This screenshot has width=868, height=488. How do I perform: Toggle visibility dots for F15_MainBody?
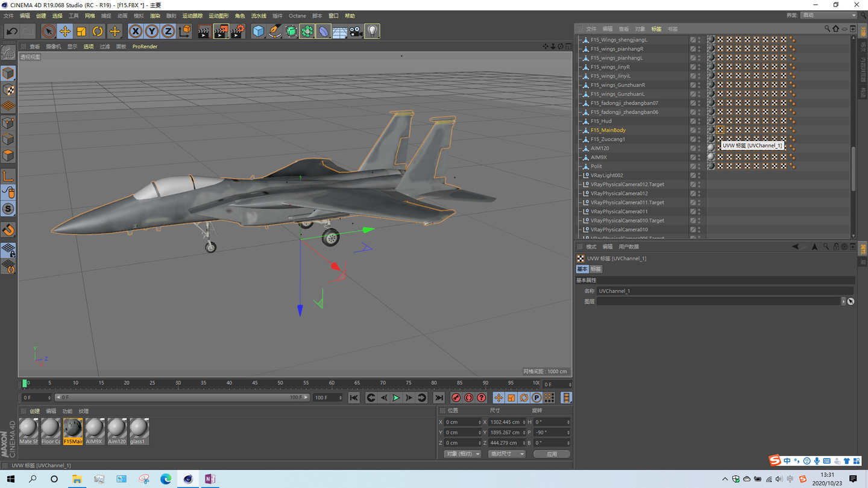tap(699, 130)
